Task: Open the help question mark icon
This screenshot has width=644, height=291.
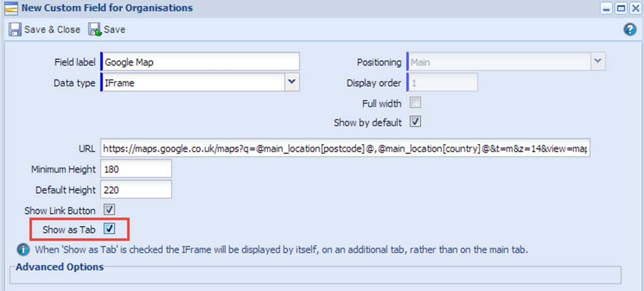Action: coord(630,30)
